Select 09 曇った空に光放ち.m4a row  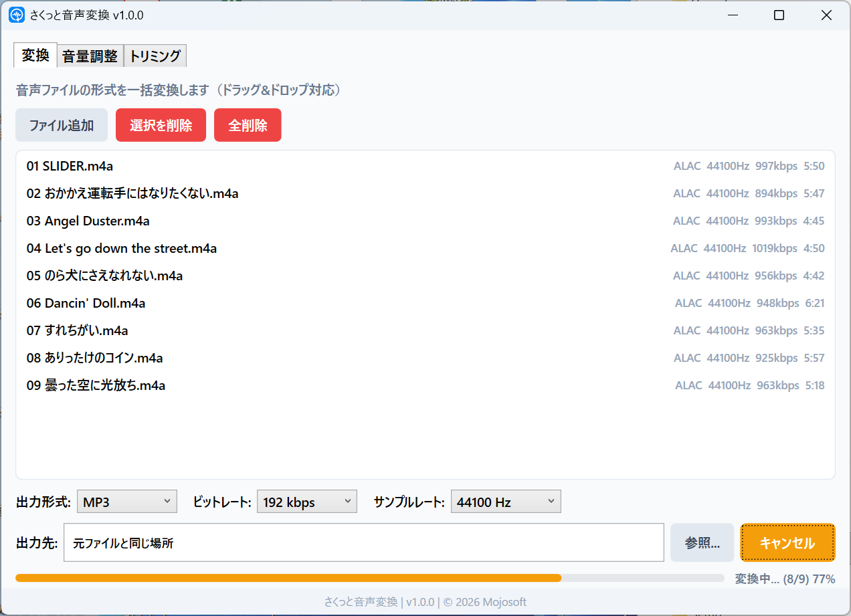[x=96, y=385]
